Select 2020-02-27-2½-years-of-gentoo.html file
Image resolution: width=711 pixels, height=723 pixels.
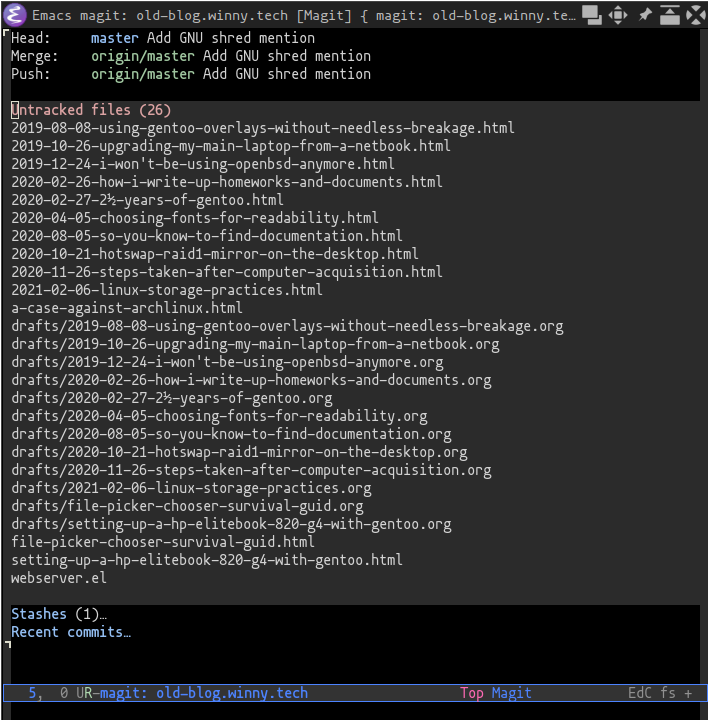147,200
